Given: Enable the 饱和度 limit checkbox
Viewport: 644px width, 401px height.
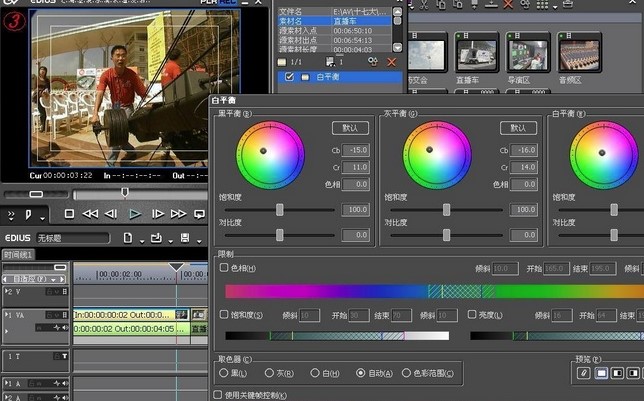Looking at the screenshot, I should (224, 314).
